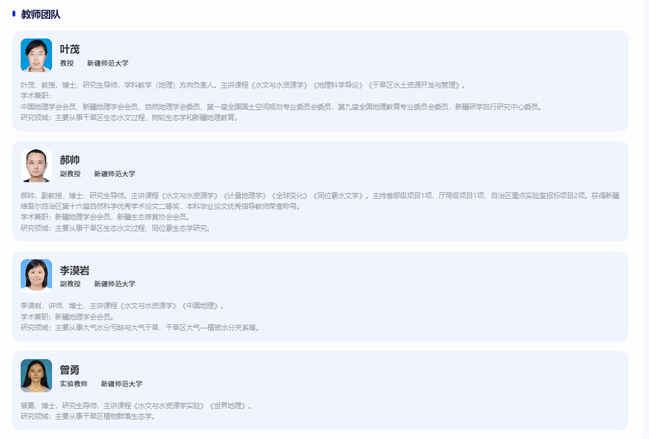
Task: Open 郝帅's portrait thumbnail
Action: [x=36, y=165]
